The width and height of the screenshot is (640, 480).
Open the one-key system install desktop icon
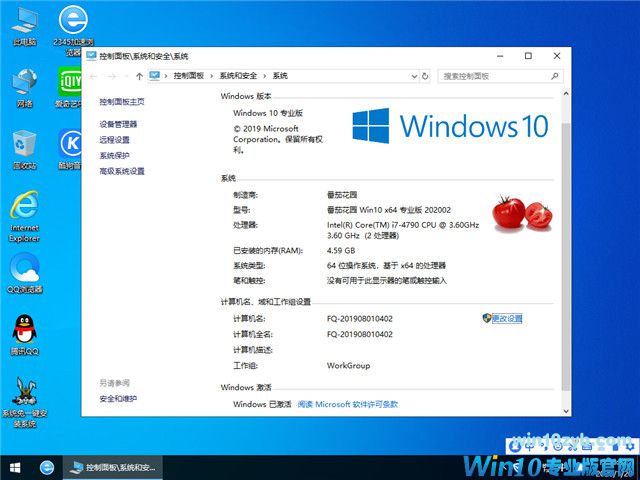point(24,402)
